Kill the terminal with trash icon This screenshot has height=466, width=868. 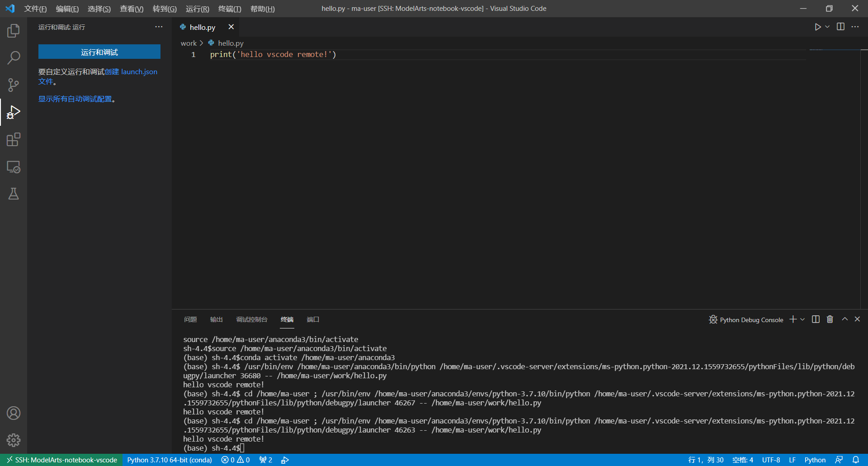(x=830, y=319)
